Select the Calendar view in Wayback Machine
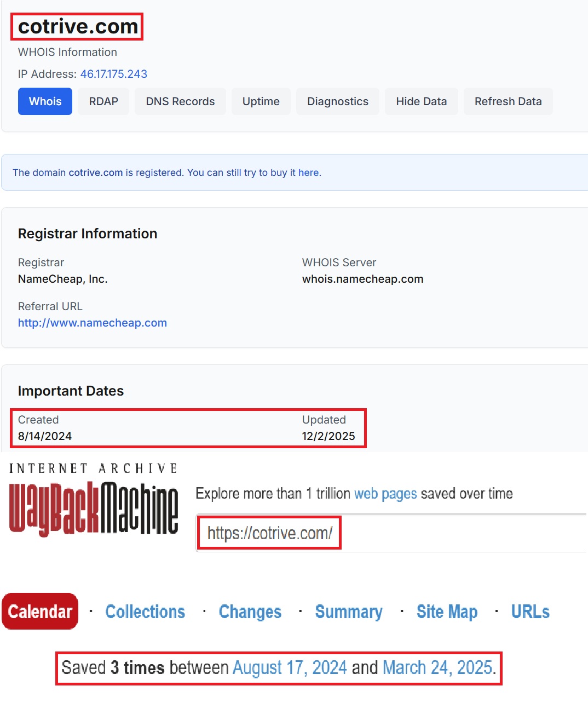This screenshot has height=703, width=588. click(39, 611)
